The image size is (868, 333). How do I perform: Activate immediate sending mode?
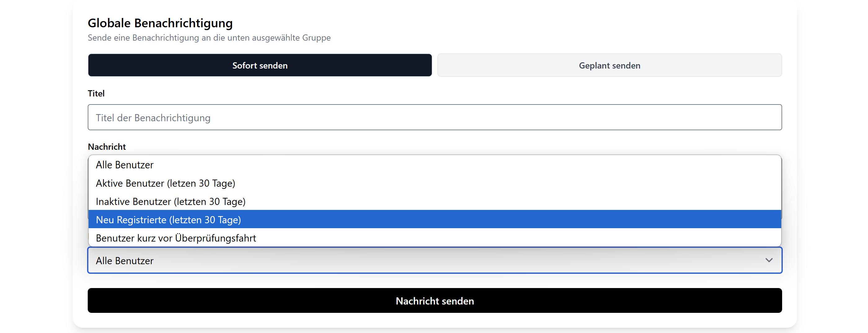260,65
